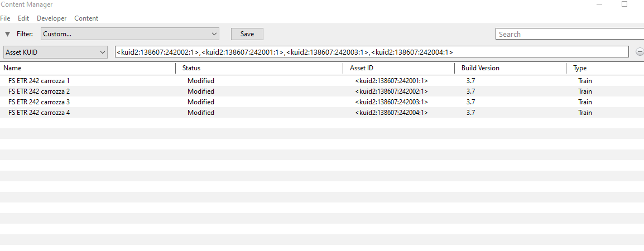Click inside the KUID list text box
This screenshot has height=251, width=644.
click(x=372, y=52)
